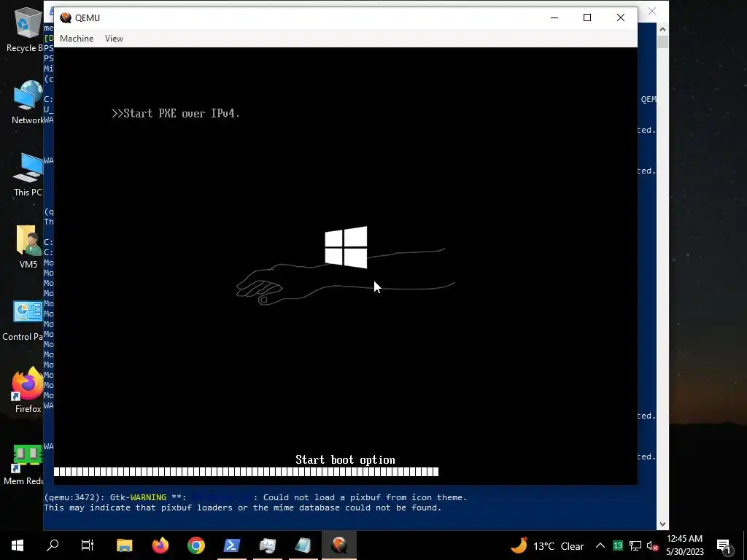This screenshot has height=560, width=747.
Task: Click the notepad-style taskbar icon before QEMU
Action: 303,545
